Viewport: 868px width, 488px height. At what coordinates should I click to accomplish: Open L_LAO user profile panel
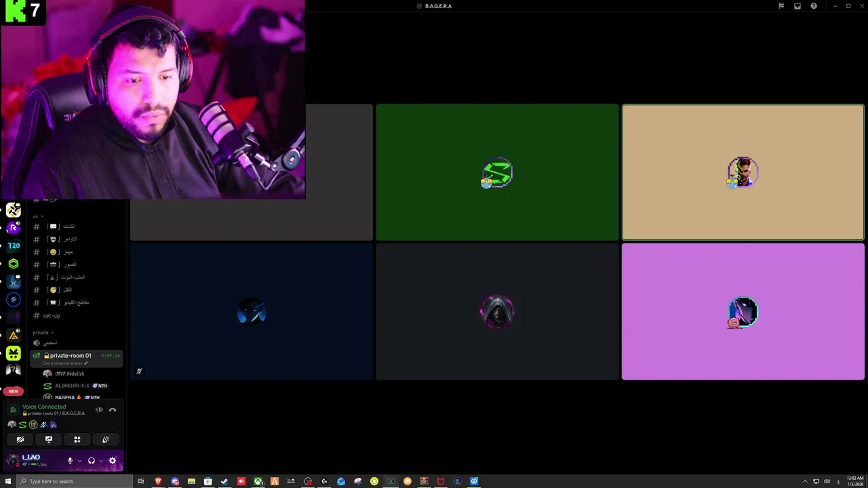(34, 461)
